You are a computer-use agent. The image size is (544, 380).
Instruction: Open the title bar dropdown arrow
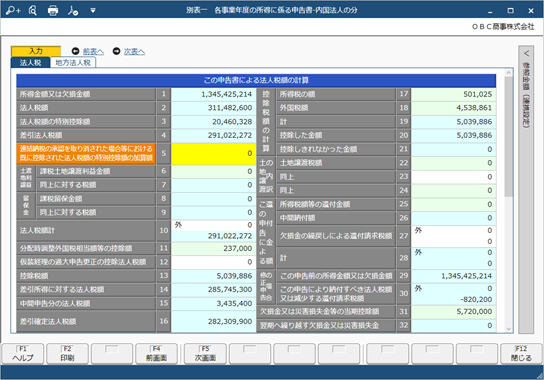pos(93,10)
